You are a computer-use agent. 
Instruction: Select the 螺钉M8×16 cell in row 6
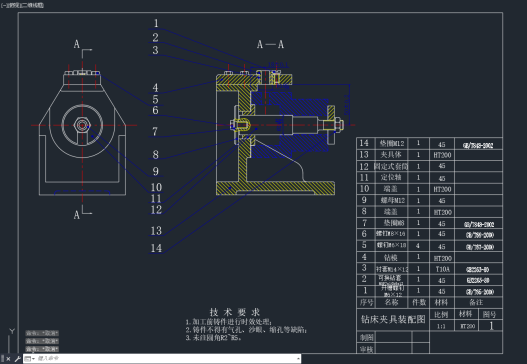click(392, 234)
